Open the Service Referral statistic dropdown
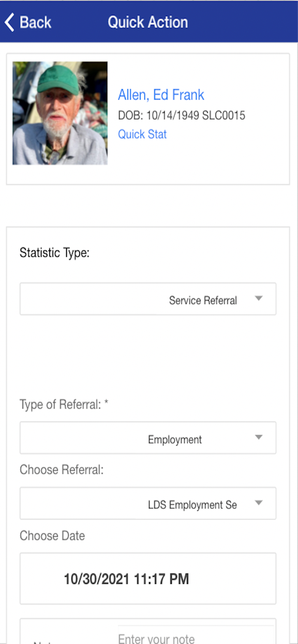The width and height of the screenshot is (298, 644). click(x=148, y=299)
